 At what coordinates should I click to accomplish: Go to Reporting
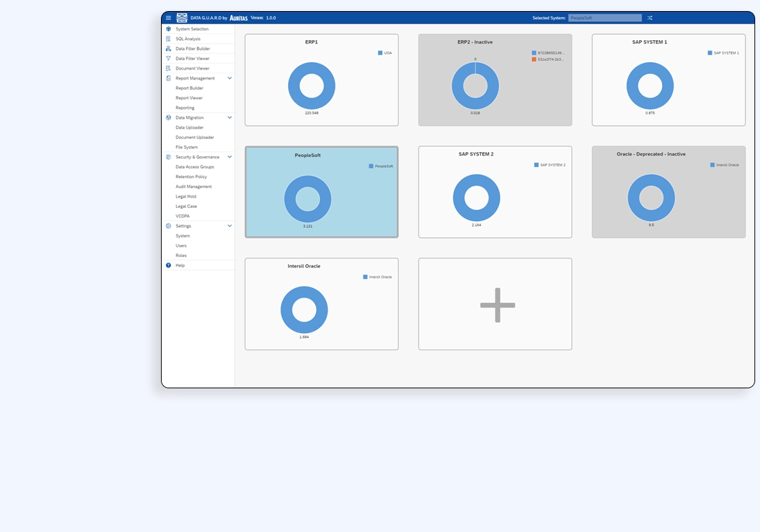pos(185,108)
